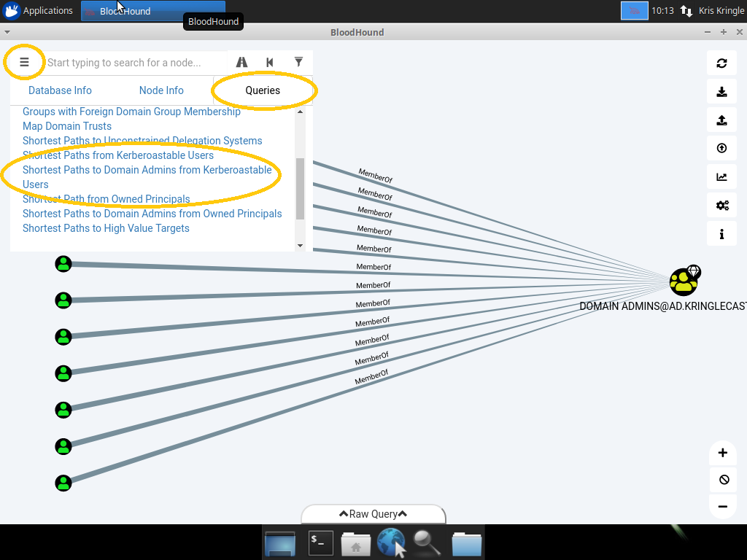
Task: Click the upload data circle-arrow icon
Action: [x=721, y=148]
